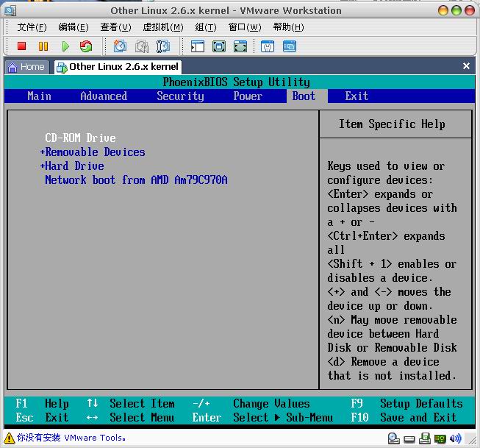
Task: Expand the Removable Devices boot entry
Action: 93,152
